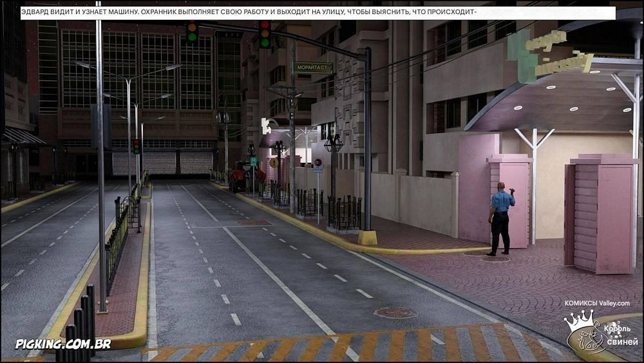This screenshot has height=363, width=644.
Task: Click the manhole cover on the road
Action: pos(395,313)
